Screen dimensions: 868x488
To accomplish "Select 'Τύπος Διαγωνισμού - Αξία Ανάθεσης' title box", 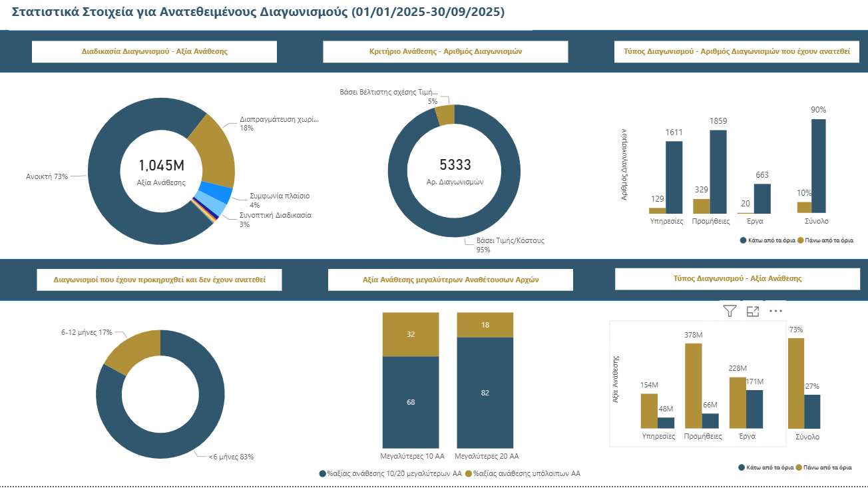I will click(737, 279).
